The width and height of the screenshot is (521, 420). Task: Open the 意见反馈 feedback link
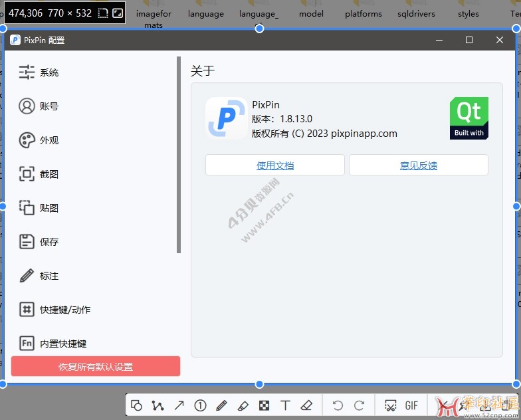coord(419,165)
